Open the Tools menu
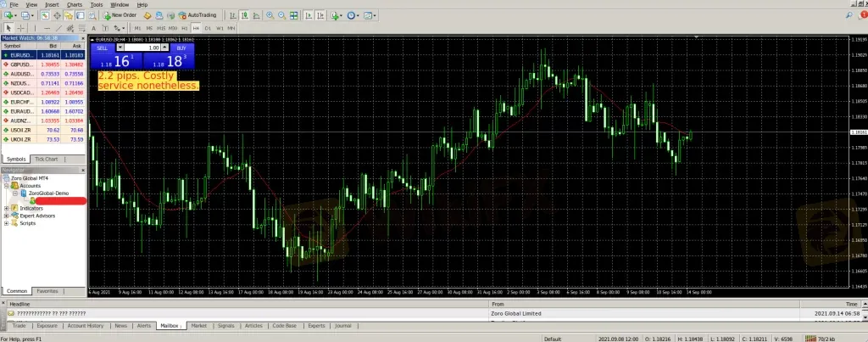The width and height of the screenshot is (868, 342). click(x=97, y=4)
